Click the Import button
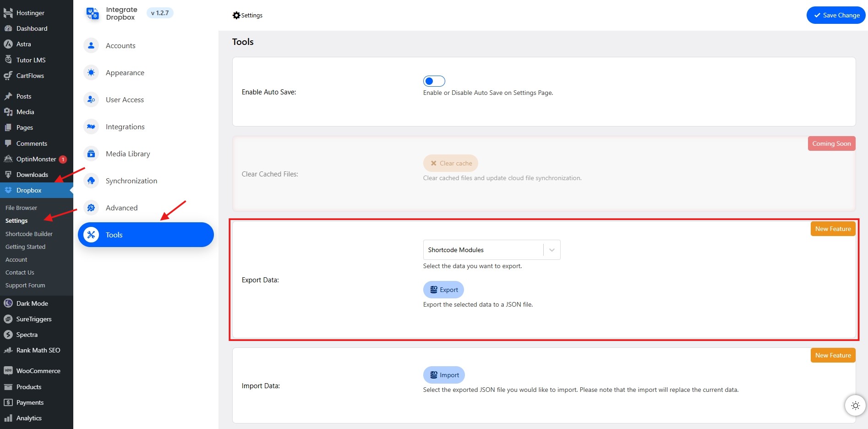This screenshot has height=429, width=868. click(444, 375)
